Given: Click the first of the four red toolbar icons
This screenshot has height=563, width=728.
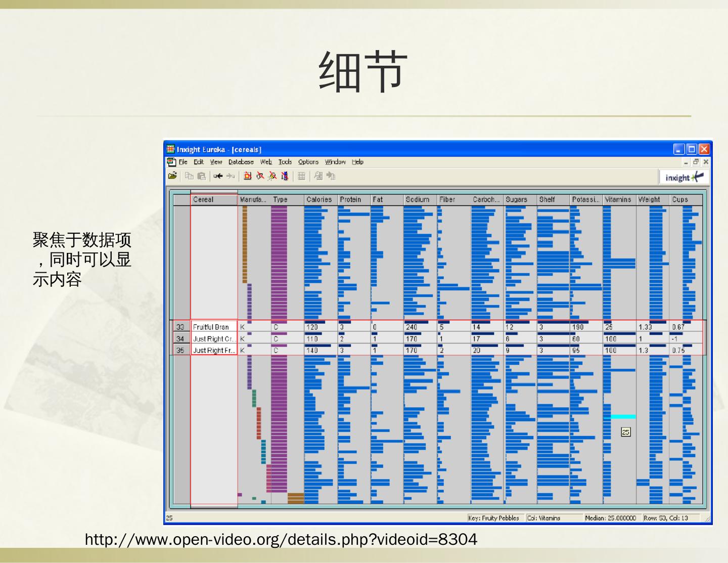Looking at the screenshot, I should pos(247,176).
